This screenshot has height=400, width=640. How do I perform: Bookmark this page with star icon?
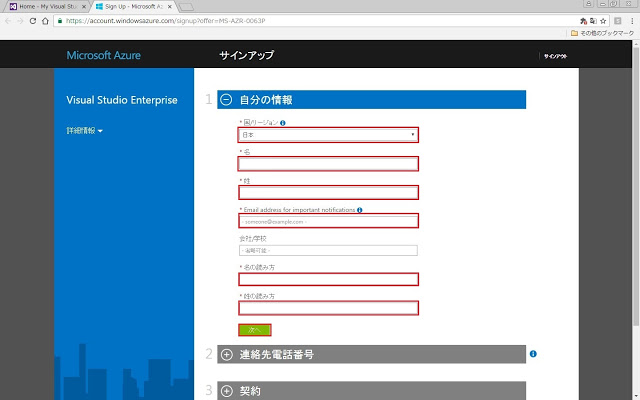[603, 21]
